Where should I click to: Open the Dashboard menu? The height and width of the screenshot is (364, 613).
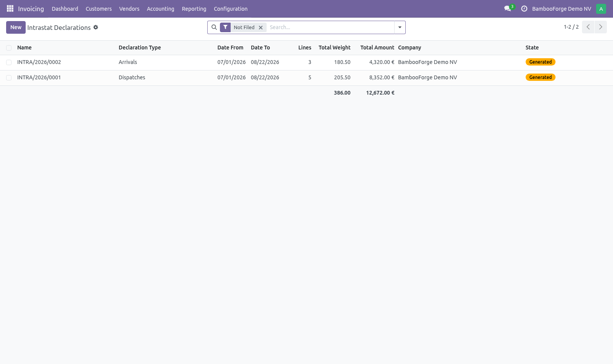tap(65, 9)
